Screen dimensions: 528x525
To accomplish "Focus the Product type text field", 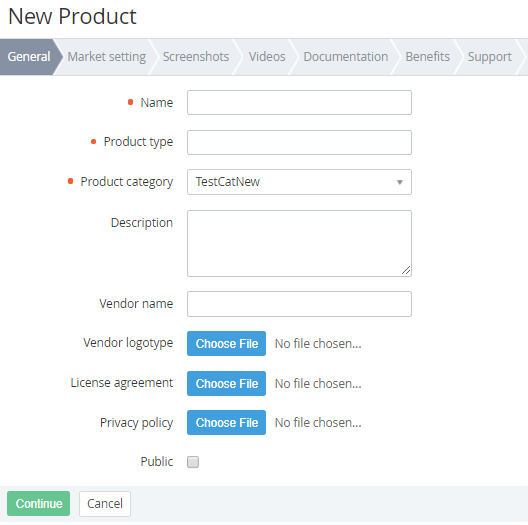I will 299,142.
